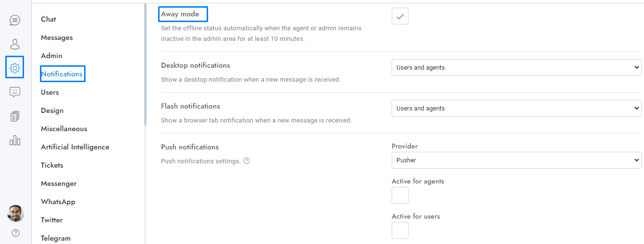Select the Notifications settings tab
644x244 pixels.
pyautogui.click(x=62, y=74)
